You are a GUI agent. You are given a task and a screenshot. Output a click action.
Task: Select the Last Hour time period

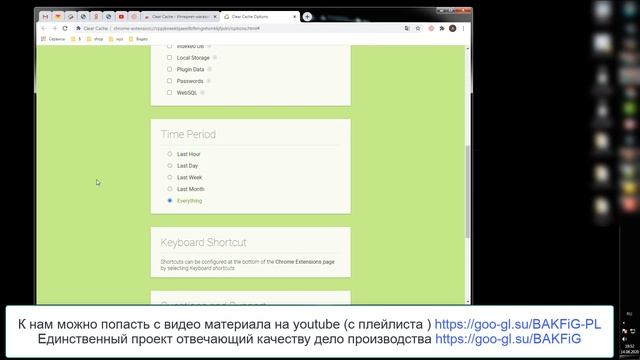tap(170, 154)
